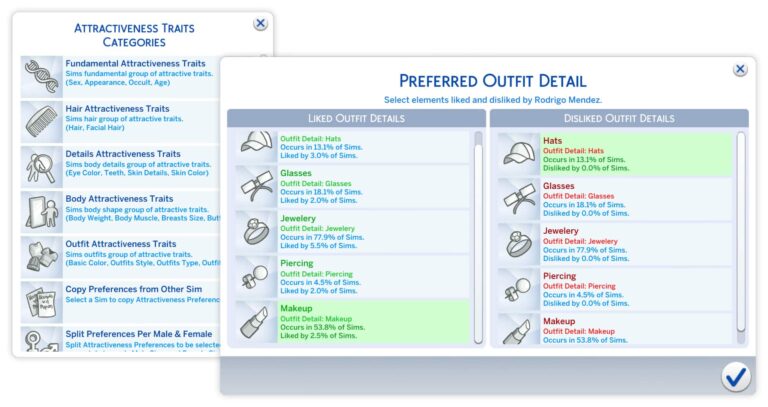The image size is (768, 407).
Task: Close the Attractiveness Traits Categories panel
Action: [x=260, y=23]
